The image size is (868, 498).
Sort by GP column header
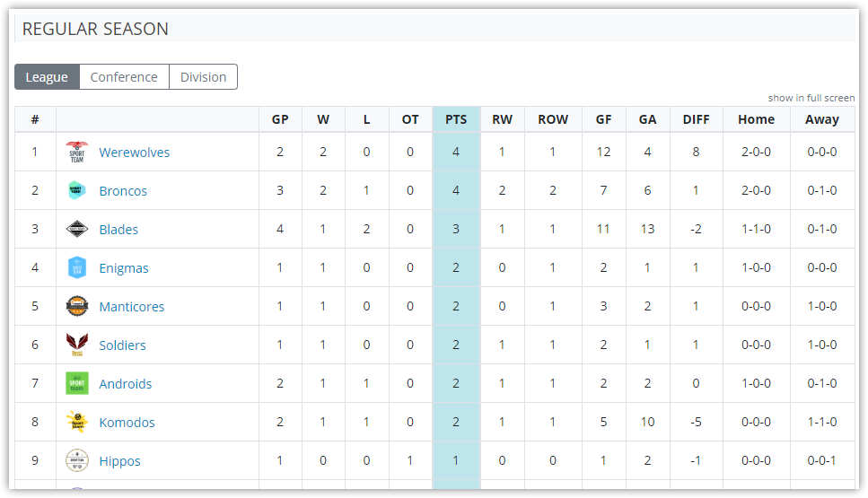click(x=280, y=119)
